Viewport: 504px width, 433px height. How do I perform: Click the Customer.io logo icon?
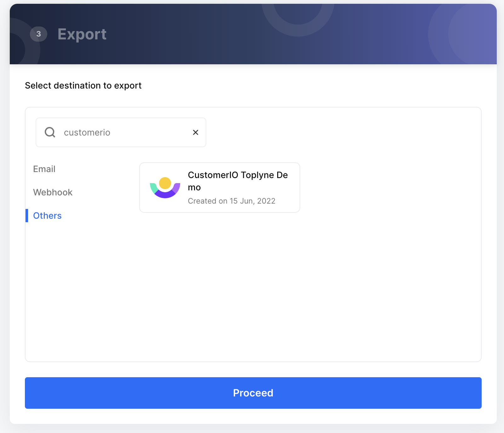(x=165, y=188)
